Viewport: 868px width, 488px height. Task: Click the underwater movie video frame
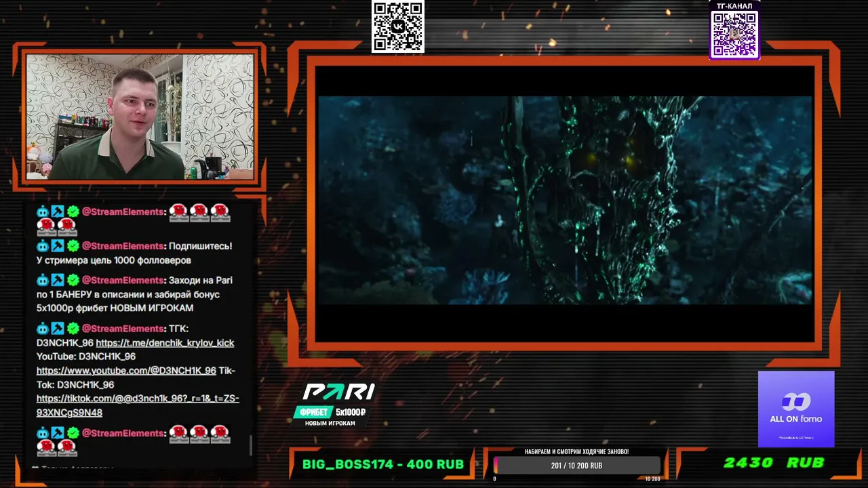[x=565, y=200]
